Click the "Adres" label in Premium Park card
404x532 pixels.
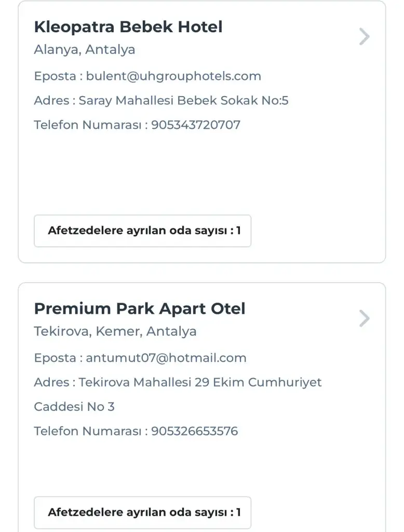point(51,383)
